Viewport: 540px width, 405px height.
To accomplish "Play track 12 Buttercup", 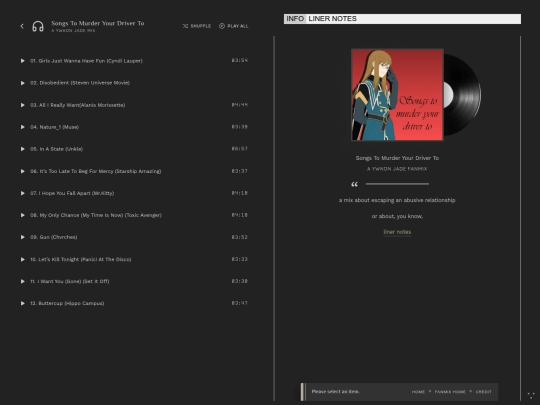I will 22,303.
